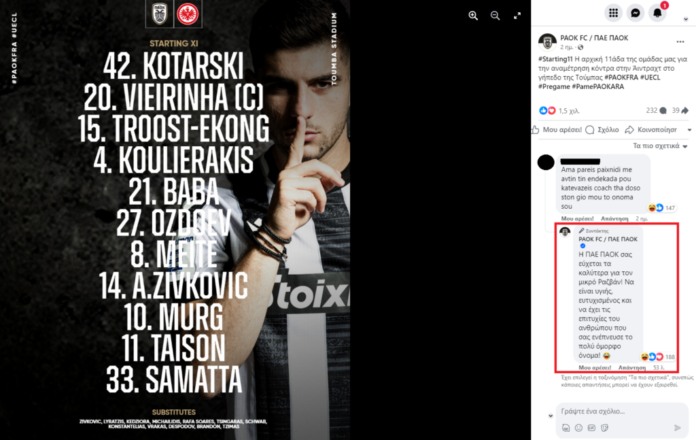696x440 pixels.
Task: Reply to the first user comment
Action: [613, 217]
